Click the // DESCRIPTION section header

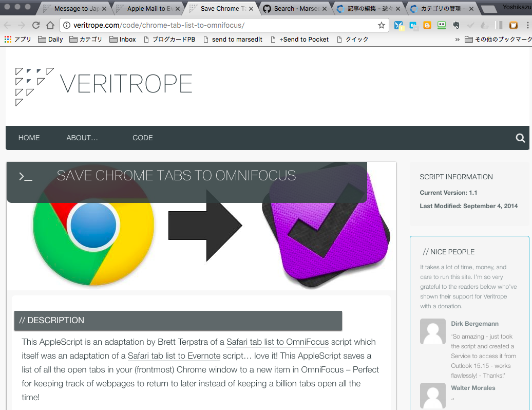(x=178, y=321)
